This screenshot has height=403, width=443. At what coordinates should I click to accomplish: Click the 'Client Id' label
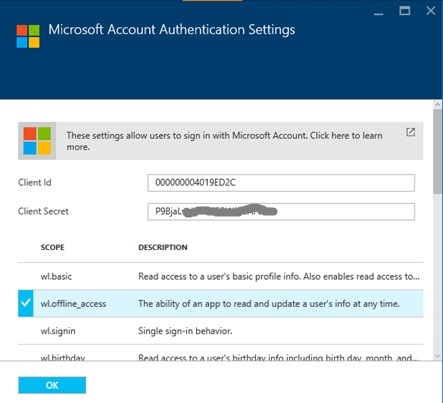coord(35,183)
